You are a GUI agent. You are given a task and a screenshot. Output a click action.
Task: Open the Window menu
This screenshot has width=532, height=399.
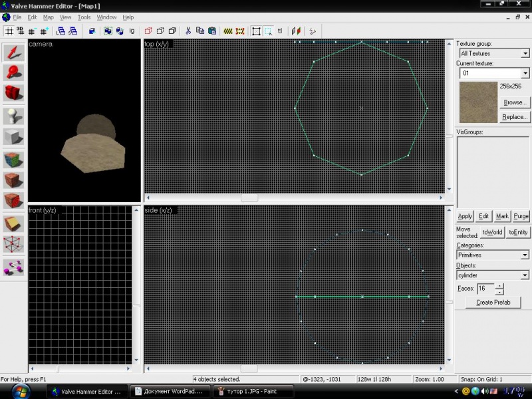106,17
